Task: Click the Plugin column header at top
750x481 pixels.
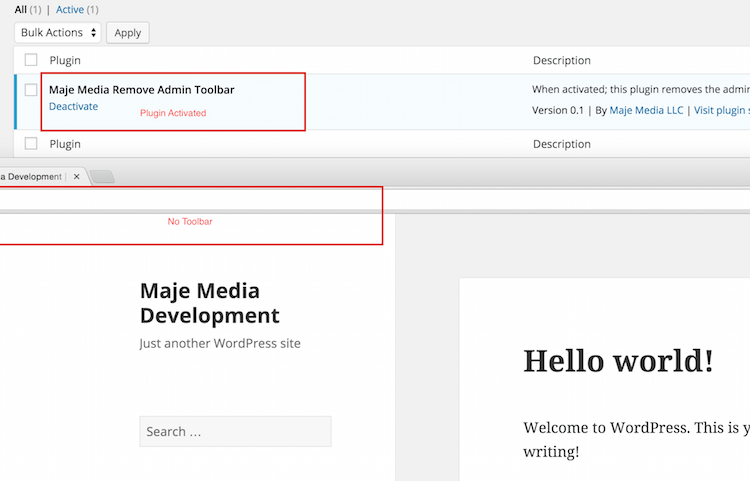Action: [x=65, y=60]
